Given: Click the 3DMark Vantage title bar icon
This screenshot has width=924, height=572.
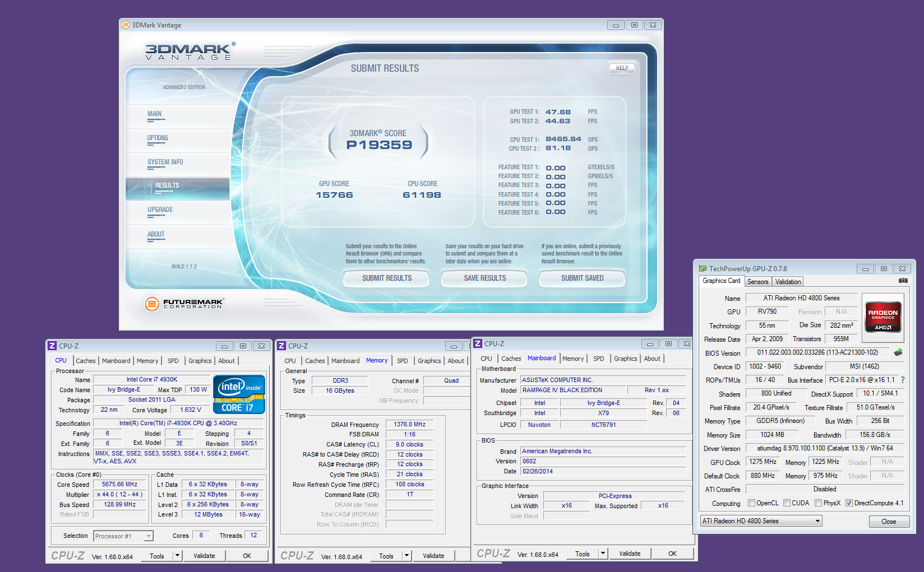Looking at the screenshot, I should coord(127,25).
